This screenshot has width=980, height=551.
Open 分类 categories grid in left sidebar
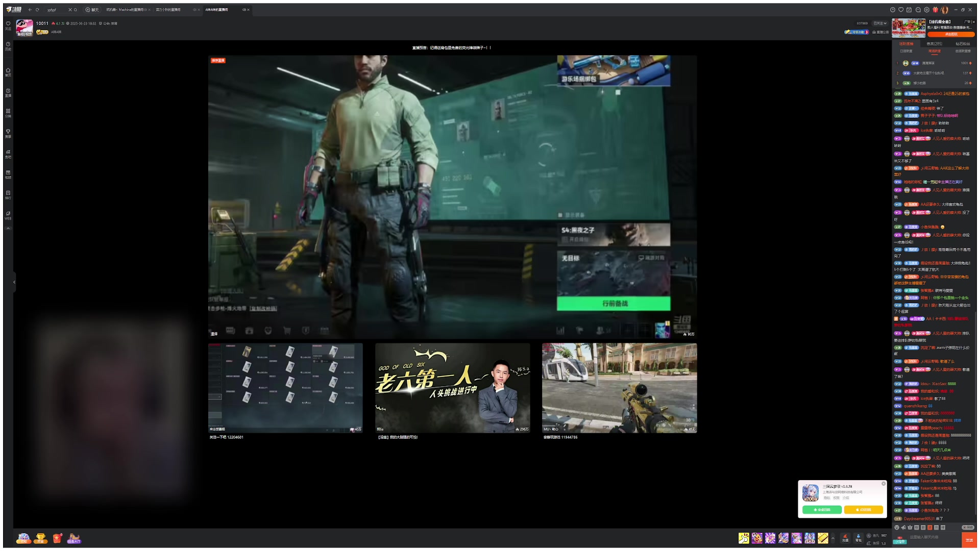(8, 113)
